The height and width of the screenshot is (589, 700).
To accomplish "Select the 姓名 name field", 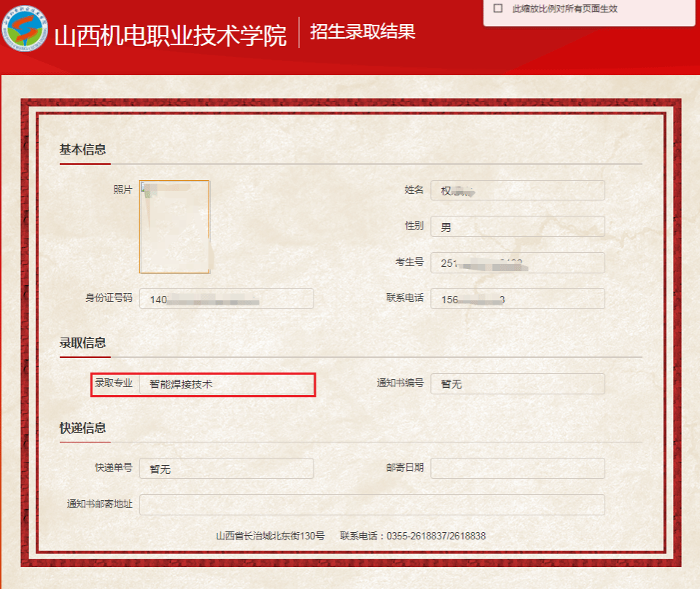I will click(x=517, y=190).
